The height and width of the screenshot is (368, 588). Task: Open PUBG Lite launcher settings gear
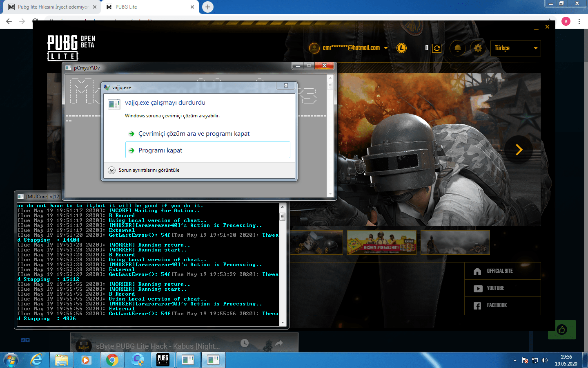click(x=478, y=48)
